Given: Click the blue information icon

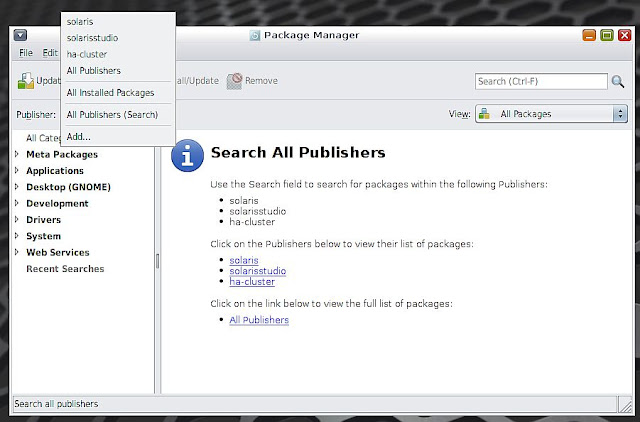Looking at the screenshot, I should click(x=187, y=155).
